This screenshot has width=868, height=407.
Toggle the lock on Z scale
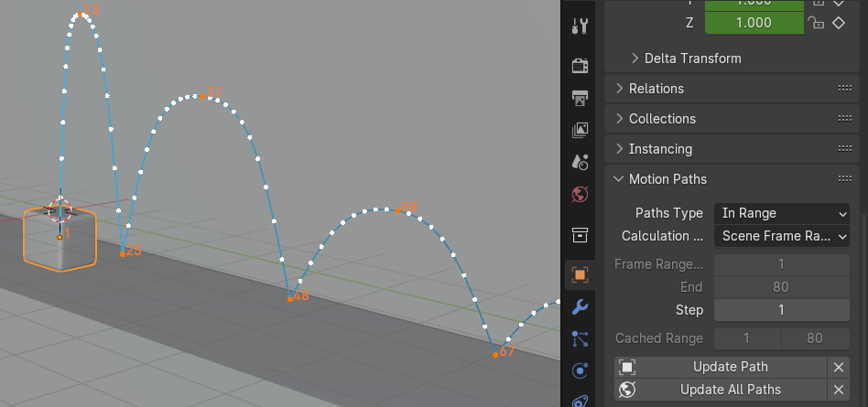(816, 23)
